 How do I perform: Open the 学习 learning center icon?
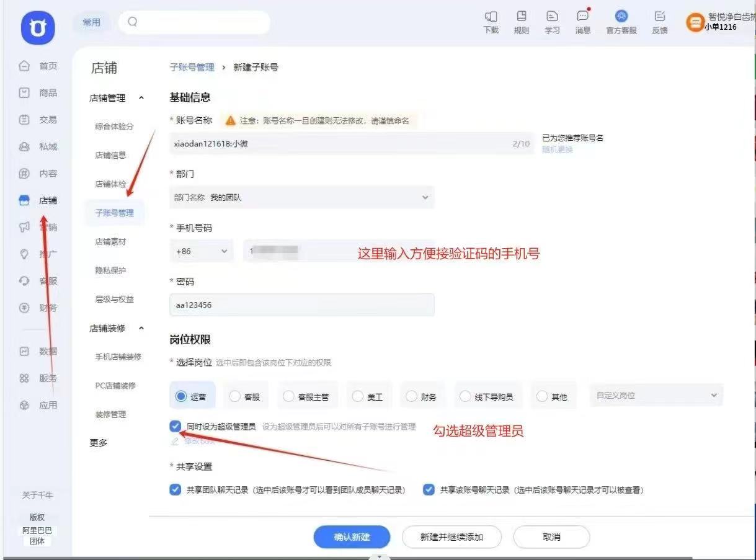click(x=552, y=22)
